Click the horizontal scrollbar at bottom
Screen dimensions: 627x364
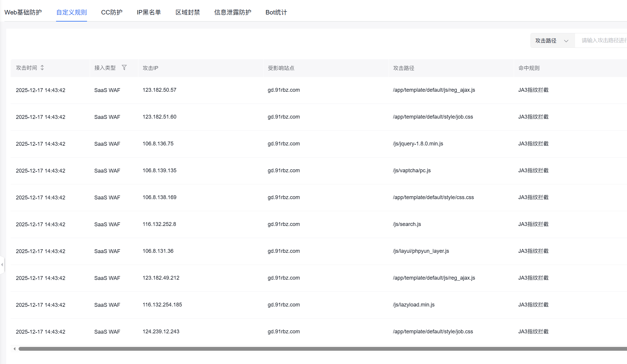pos(295,349)
